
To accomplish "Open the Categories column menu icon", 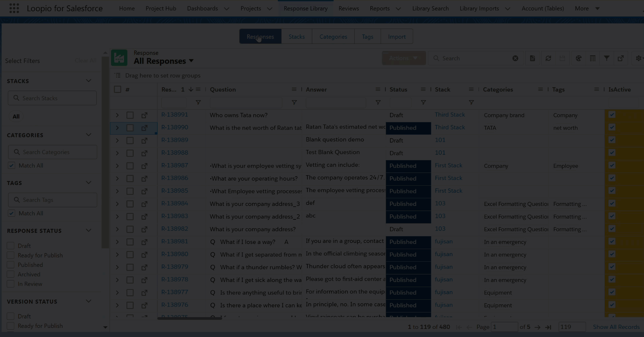I will tap(540, 89).
